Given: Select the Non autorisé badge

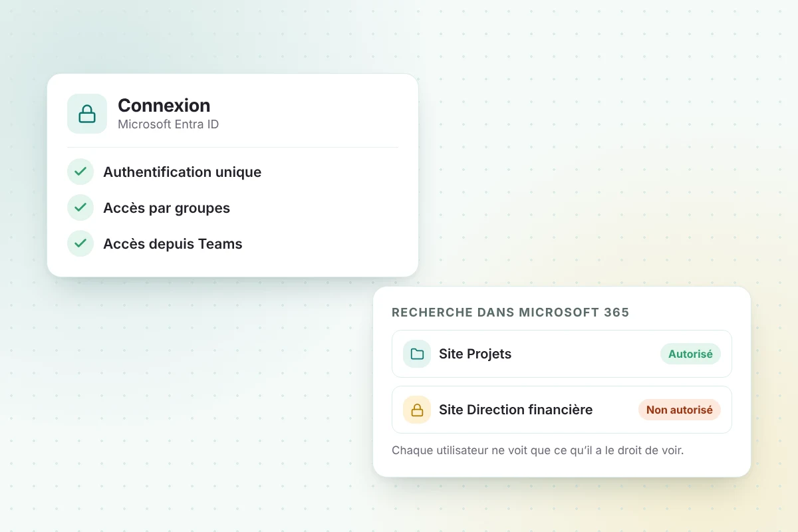Looking at the screenshot, I should (680, 410).
